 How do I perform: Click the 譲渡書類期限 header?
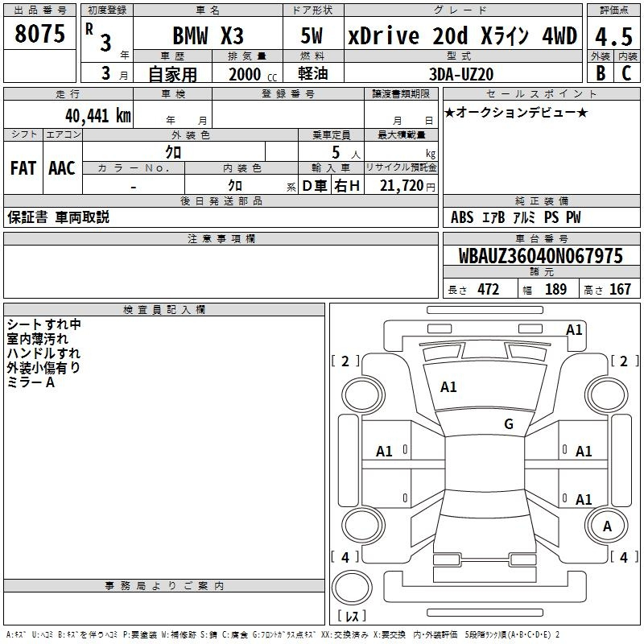[x=401, y=94]
